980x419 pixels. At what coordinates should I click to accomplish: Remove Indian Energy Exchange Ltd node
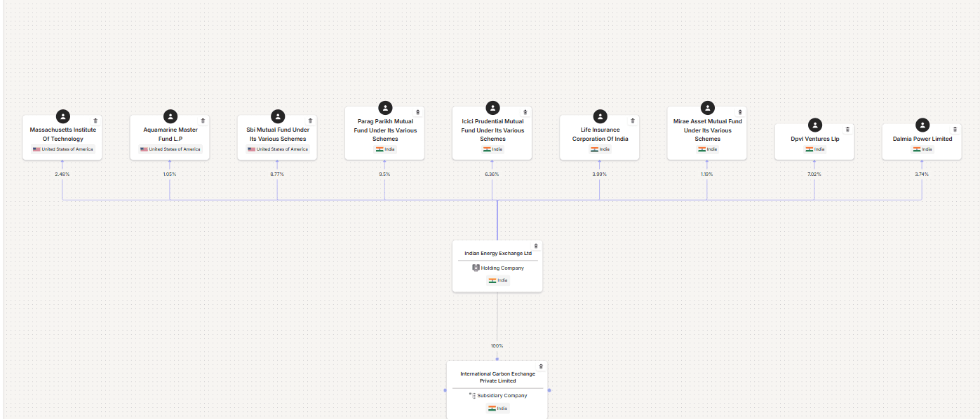535,246
